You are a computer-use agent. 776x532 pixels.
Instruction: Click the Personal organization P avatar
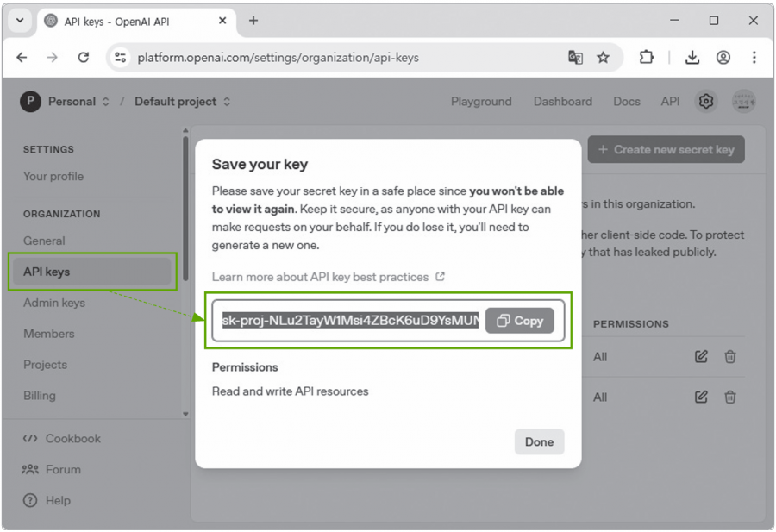click(x=30, y=102)
